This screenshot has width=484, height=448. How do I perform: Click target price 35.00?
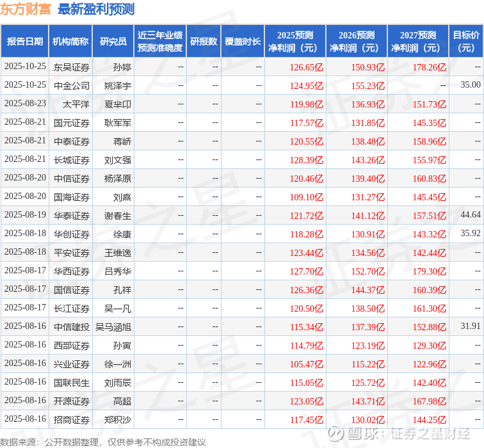tap(471, 84)
